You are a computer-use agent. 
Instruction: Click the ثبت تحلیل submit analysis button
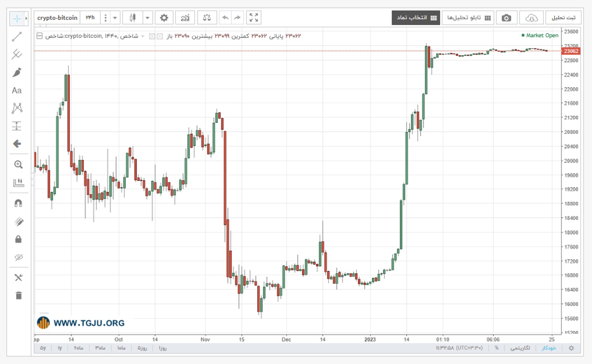(x=563, y=17)
